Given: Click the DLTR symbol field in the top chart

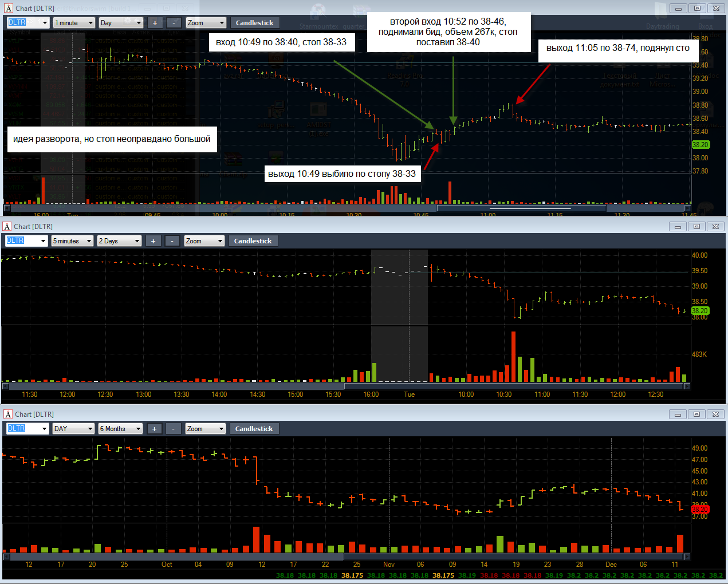Looking at the screenshot, I should pyautogui.click(x=28, y=22).
